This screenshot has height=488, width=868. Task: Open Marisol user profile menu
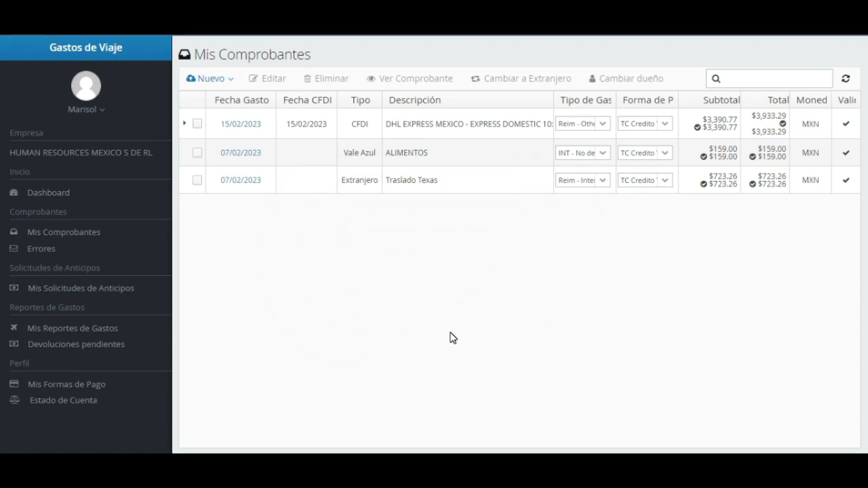click(86, 109)
